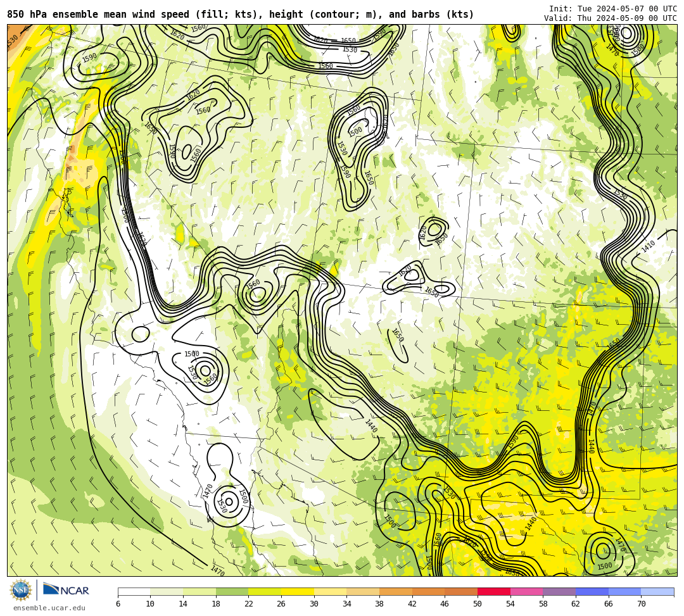Click the colorbar tick label 18
The height and width of the screenshot is (616, 684).
[x=216, y=604]
